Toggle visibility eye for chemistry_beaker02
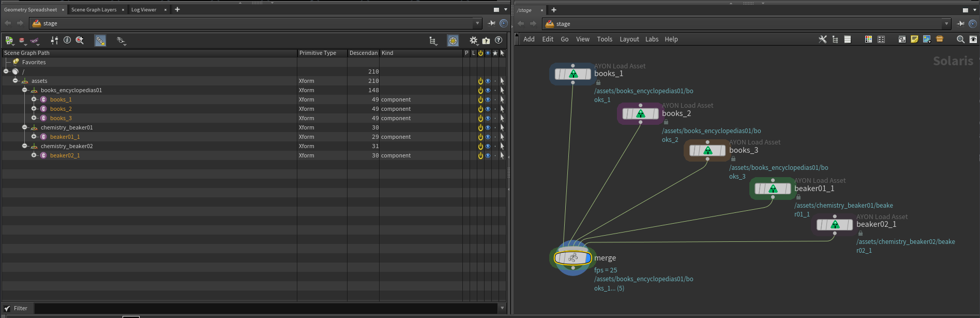The width and height of the screenshot is (980, 318). point(488,147)
